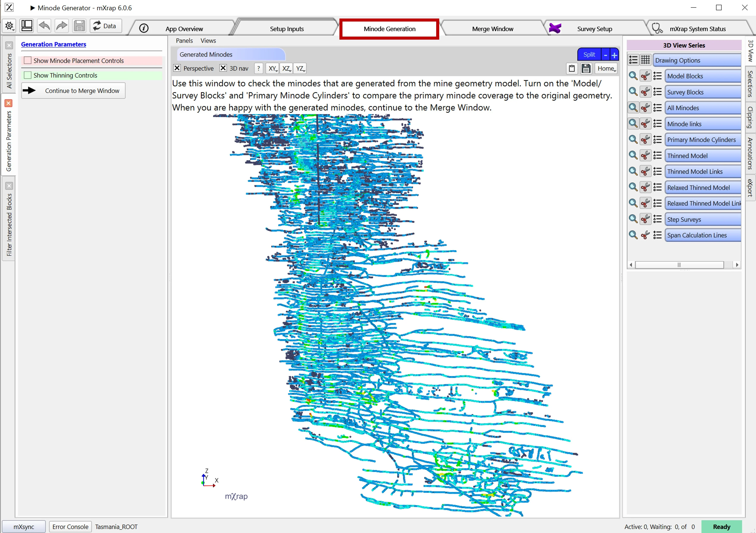Click the grid icon beside Drawing Options
The height and width of the screenshot is (533, 756).
pos(645,60)
